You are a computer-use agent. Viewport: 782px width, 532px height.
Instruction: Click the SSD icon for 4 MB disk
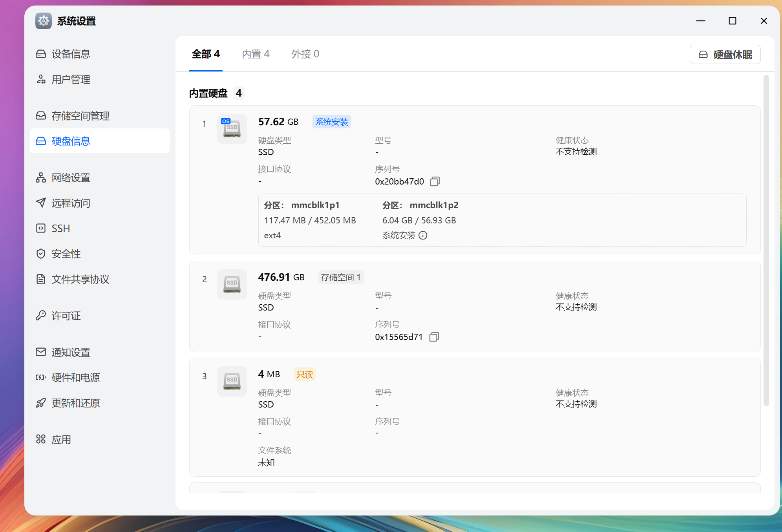coord(232,381)
